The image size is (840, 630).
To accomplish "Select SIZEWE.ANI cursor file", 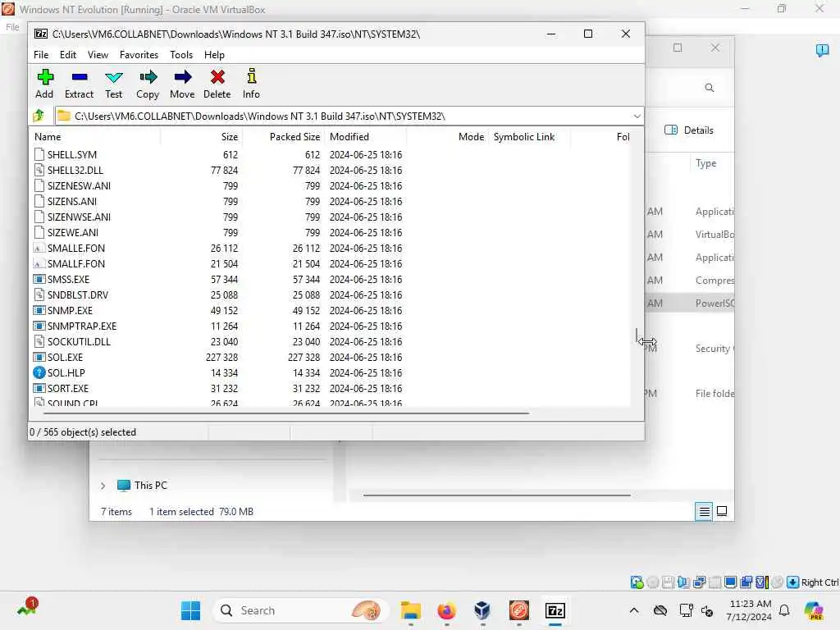I will [x=73, y=233].
